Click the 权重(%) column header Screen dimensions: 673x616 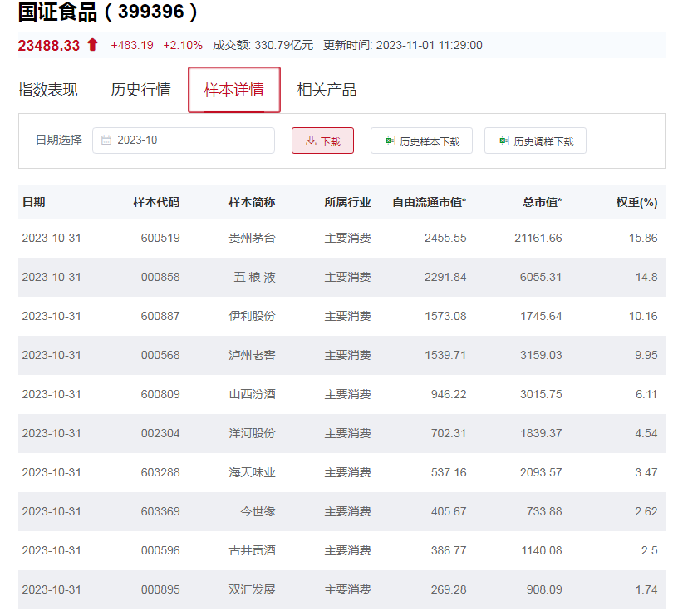tap(636, 202)
